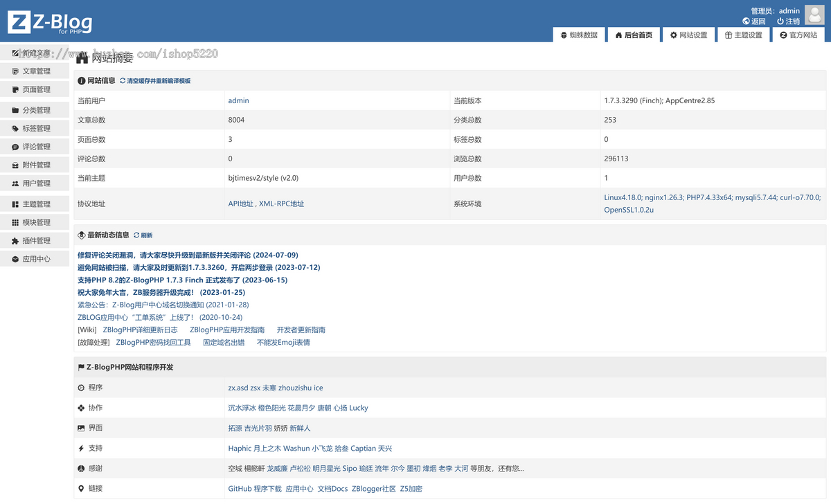831x504 pixels.
Task: Open 文章管理 in the sidebar
Action: [35, 71]
